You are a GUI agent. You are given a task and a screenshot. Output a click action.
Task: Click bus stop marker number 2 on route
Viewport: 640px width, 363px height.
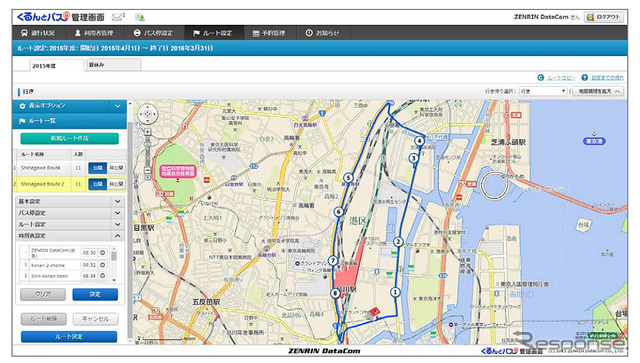(x=398, y=242)
